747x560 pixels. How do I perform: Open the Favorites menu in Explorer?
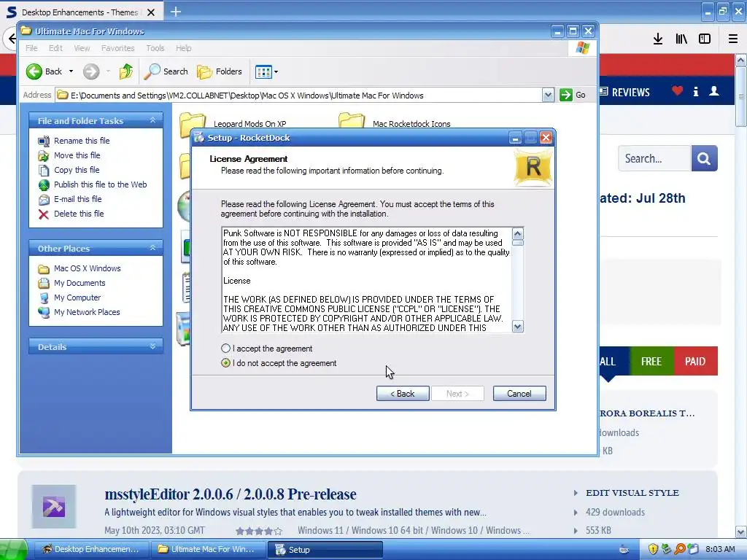coord(117,48)
